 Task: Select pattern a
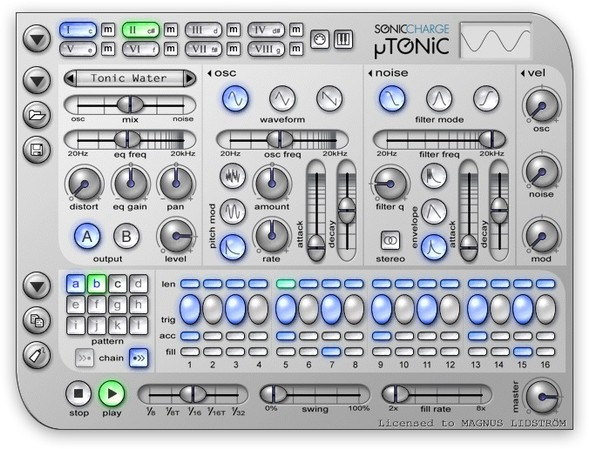[x=76, y=284]
